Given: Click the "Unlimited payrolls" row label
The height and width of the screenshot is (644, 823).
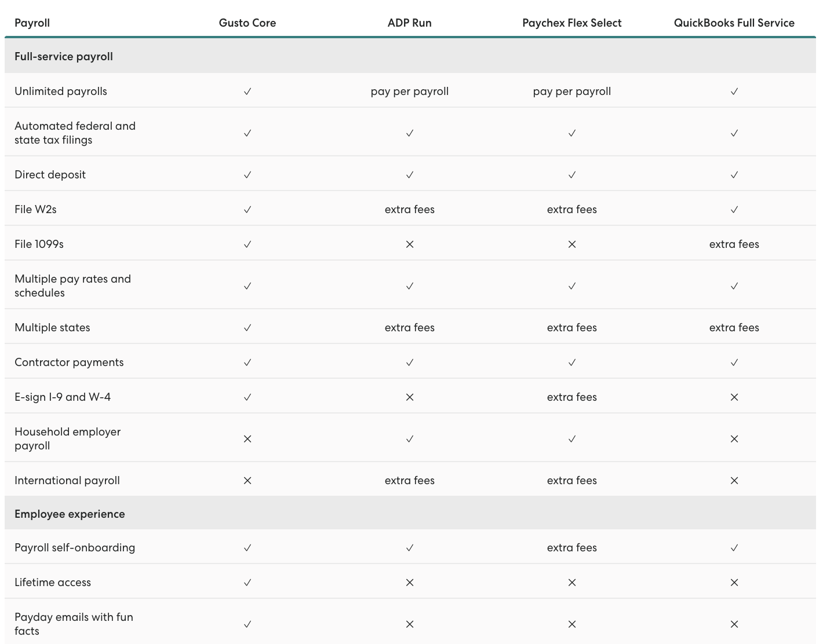Looking at the screenshot, I should pos(61,92).
